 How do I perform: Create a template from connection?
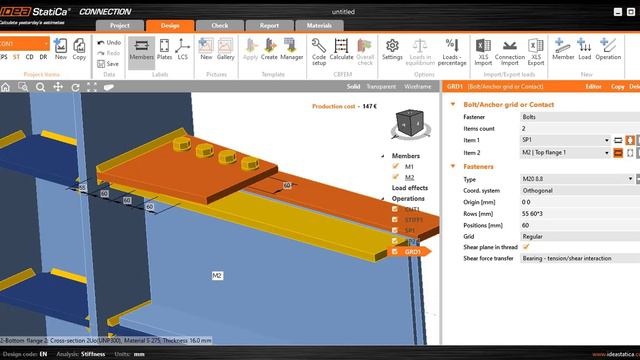click(x=269, y=49)
